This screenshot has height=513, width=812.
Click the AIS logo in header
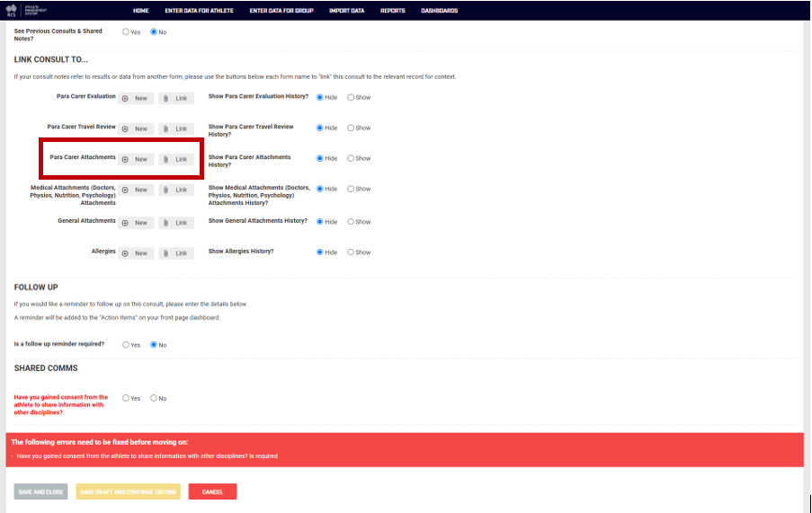pyautogui.click(x=26, y=11)
